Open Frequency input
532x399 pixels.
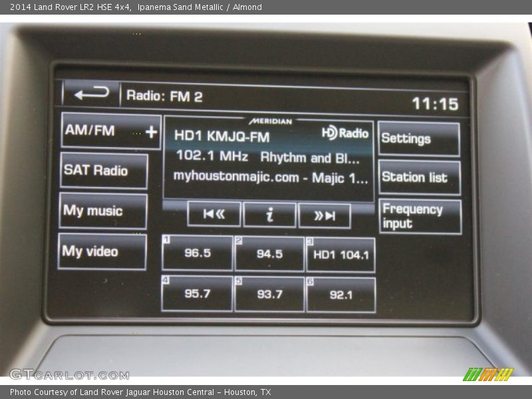[419, 217]
